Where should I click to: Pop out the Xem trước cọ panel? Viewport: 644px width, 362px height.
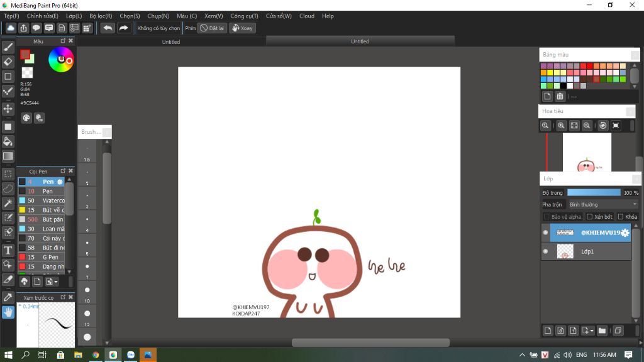pyautogui.click(x=63, y=297)
